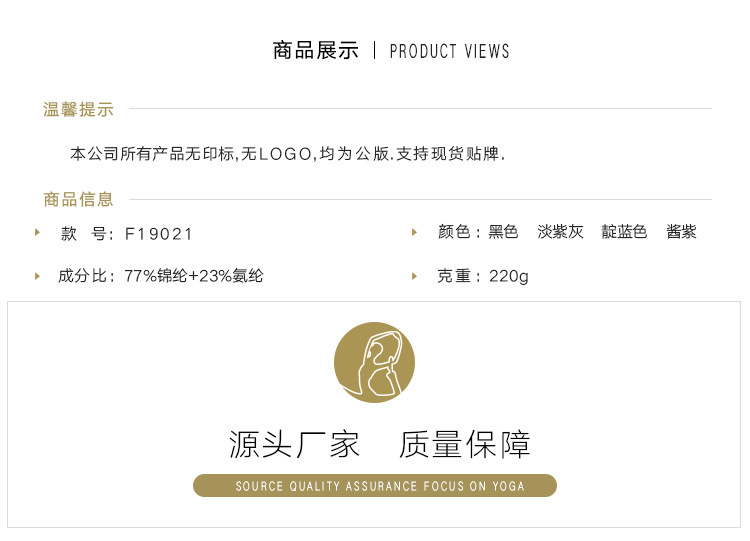Image resolution: width=750 pixels, height=541 pixels.
Task: Click the triangle bullet beside 成分比
Action: click(x=37, y=276)
